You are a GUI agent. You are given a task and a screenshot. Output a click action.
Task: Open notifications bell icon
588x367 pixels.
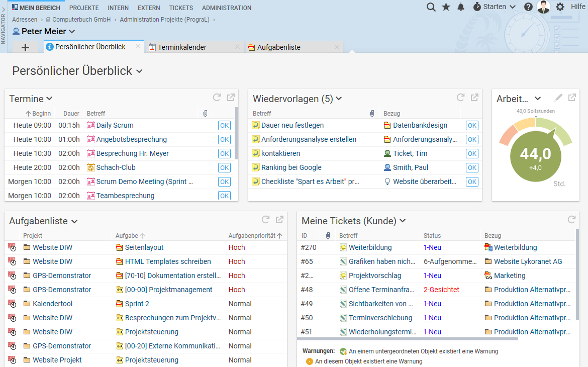461,7
